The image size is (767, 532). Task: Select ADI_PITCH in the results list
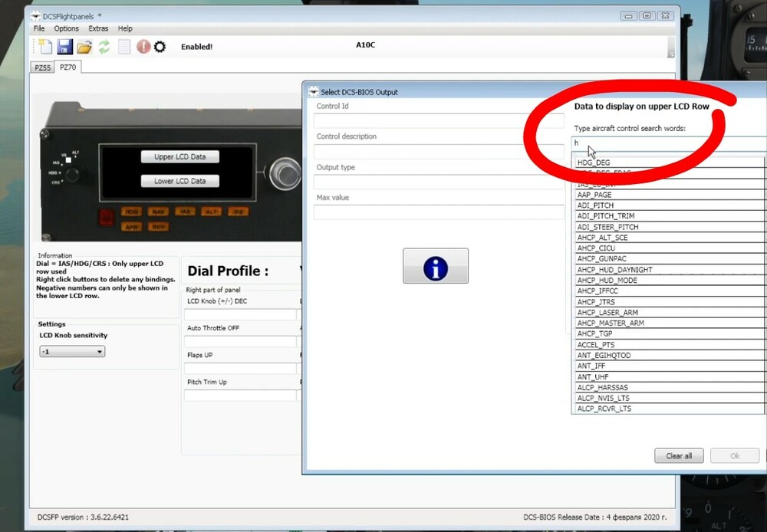pyautogui.click(x=669, y=205)
